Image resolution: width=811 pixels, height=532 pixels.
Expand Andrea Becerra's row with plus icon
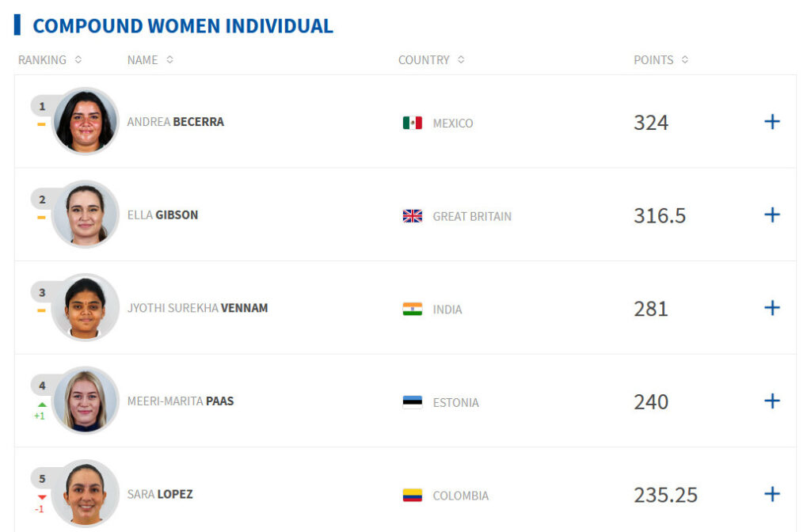click(771, 121)
